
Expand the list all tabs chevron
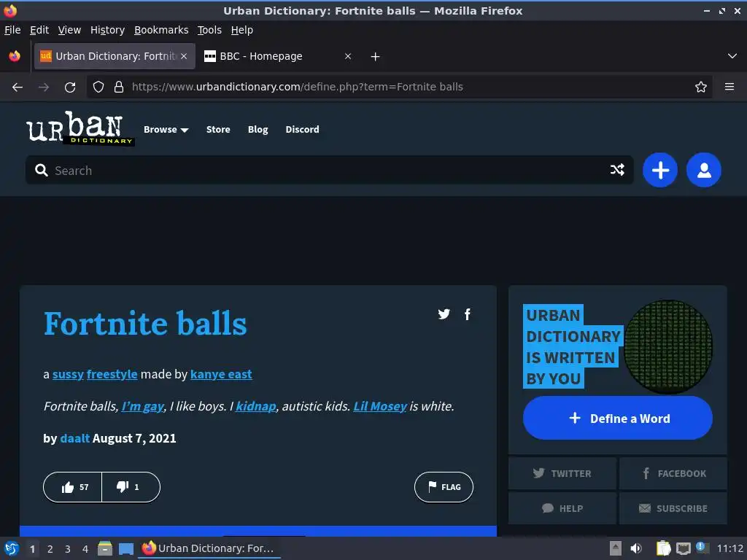[x=732, y=56]
